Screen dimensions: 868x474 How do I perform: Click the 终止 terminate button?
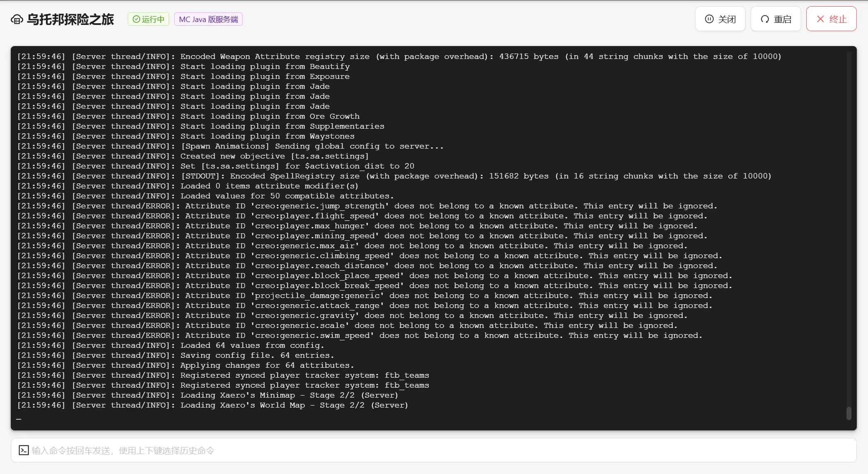[x=832, y=19]
